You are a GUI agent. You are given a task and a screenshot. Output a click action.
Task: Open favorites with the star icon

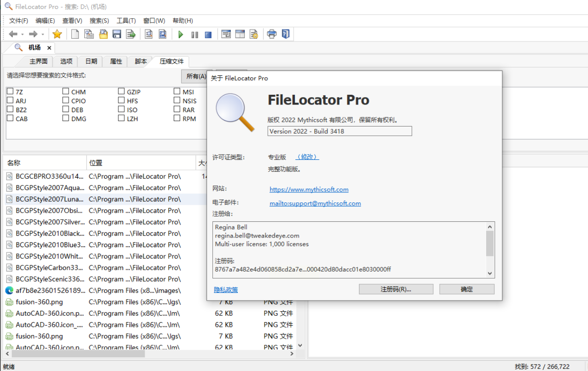point(57,34)
